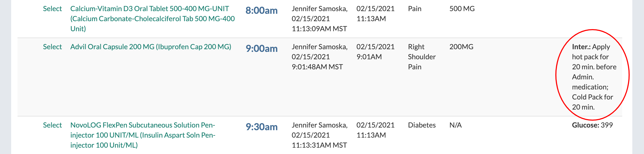Click the 500 MG dose value

pyautogui.click(x=462, y=9)
